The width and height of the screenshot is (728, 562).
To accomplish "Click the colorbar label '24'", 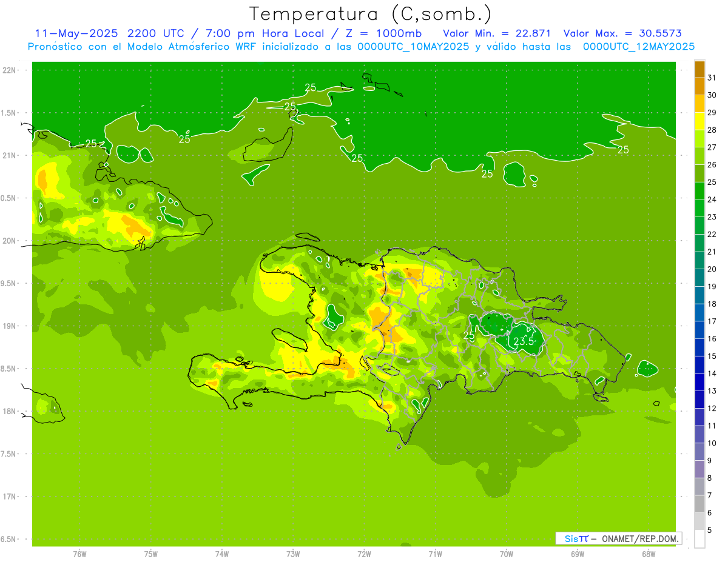I will tap(713, 199).
